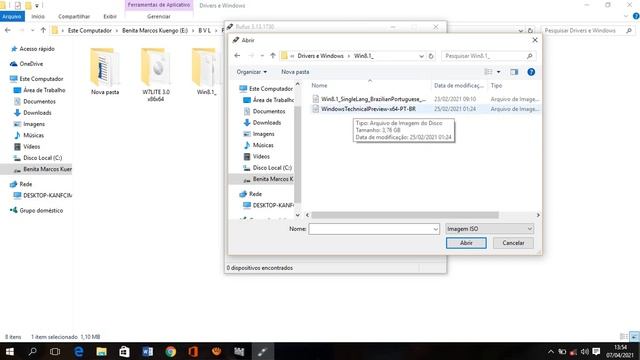Image resolution: width=640 pixels, height=360 pixels.
Task: Click the Explorer back arrow
Action: coord(8,30)
